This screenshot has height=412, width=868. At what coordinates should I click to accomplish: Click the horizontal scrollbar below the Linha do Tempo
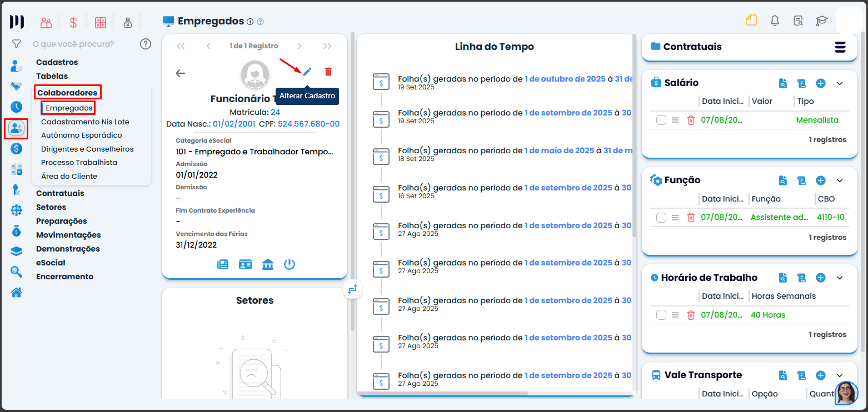click(442, 394)
